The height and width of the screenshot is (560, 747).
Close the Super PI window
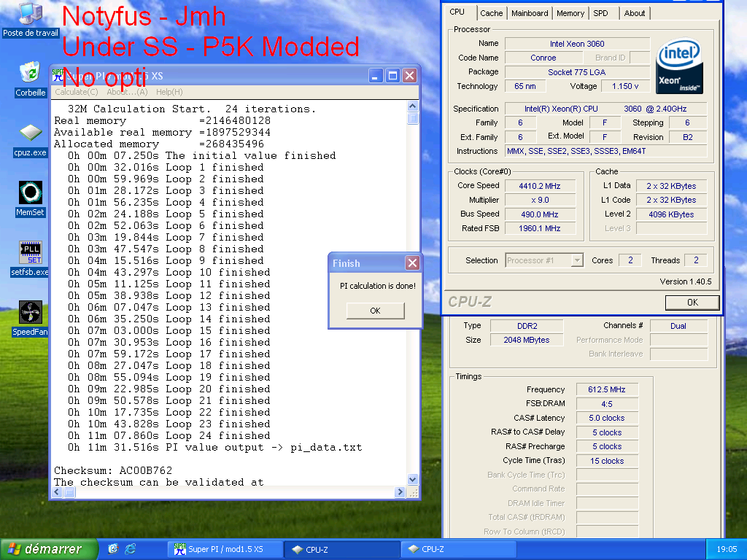410,75
